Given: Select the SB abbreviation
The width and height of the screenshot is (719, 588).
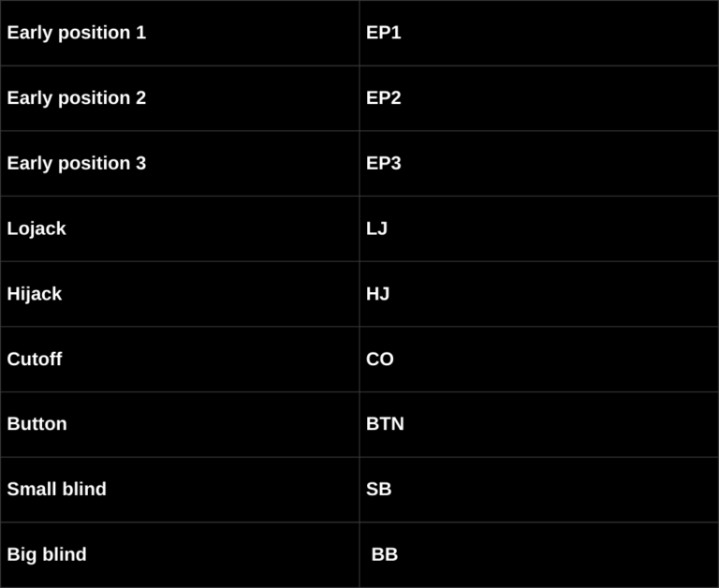Looking at the screenshot, I should click(x=378, y=490).
